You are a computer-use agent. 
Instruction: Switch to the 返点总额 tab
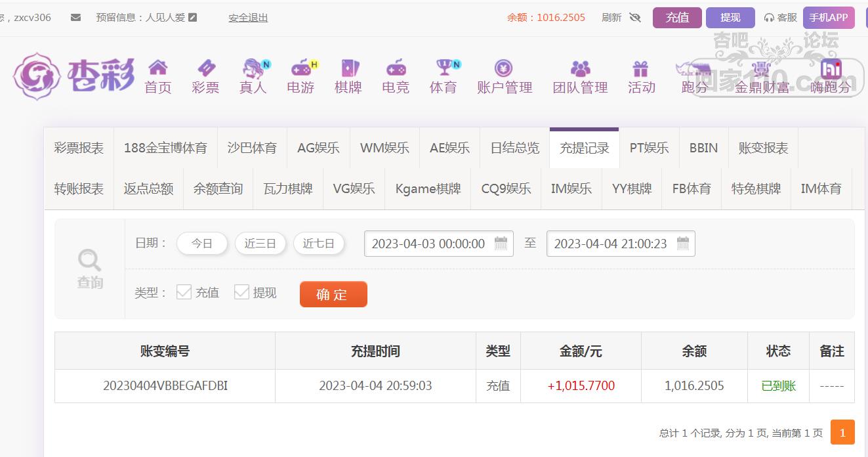pos(148,189)
